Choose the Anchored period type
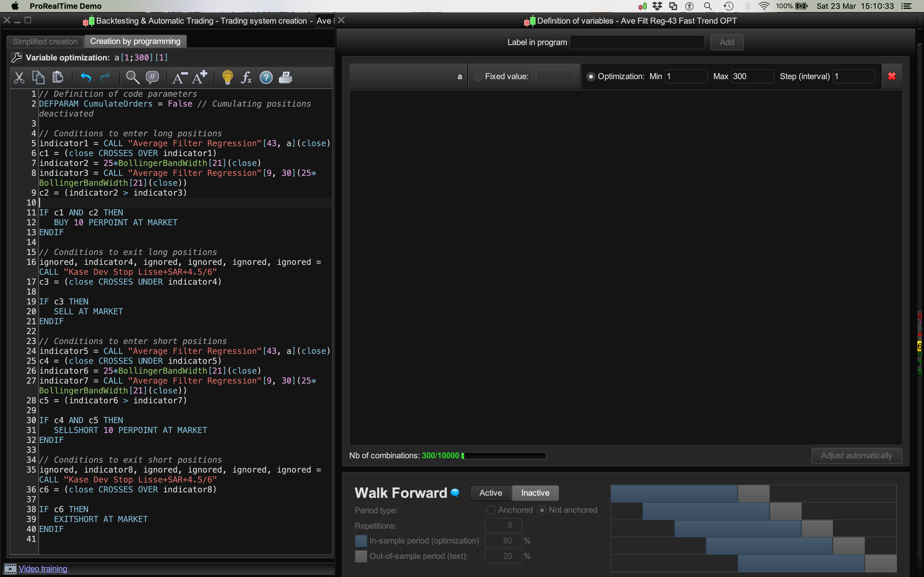The height and width of the screenshot is (577, 924). click(491, 510)
